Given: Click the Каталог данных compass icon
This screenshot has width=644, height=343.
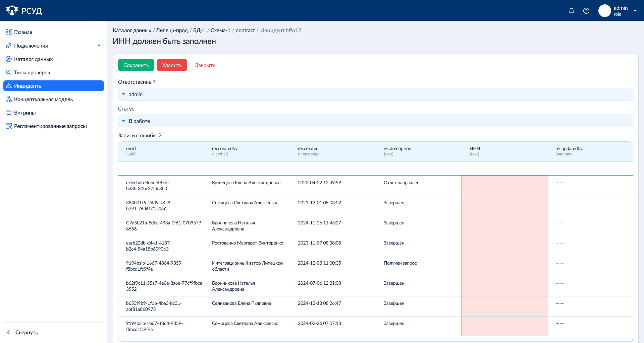Looking at the screenshot, I should pyautogui.click(x=9, y=59).
